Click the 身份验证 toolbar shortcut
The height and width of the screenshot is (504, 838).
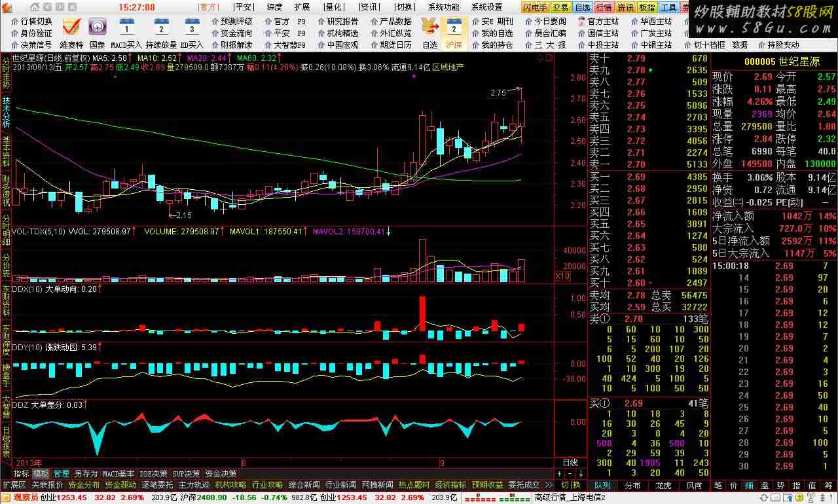tap(31, 33)
